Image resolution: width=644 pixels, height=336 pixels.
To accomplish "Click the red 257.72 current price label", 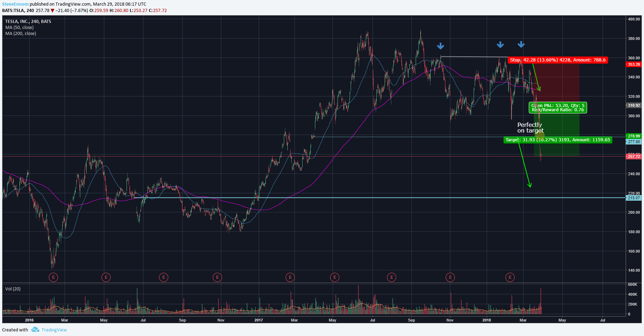I will (x=634, y=157).
